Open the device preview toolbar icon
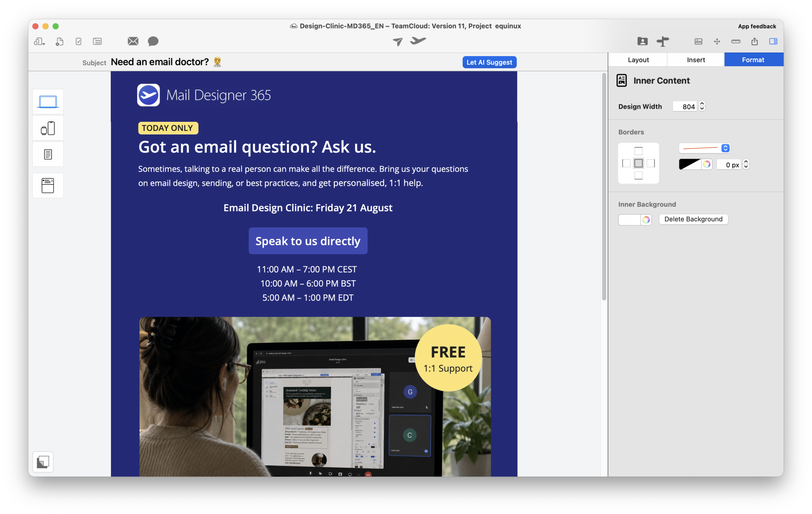The width and height of the screenshot is (812, 514). coord(39,42)
